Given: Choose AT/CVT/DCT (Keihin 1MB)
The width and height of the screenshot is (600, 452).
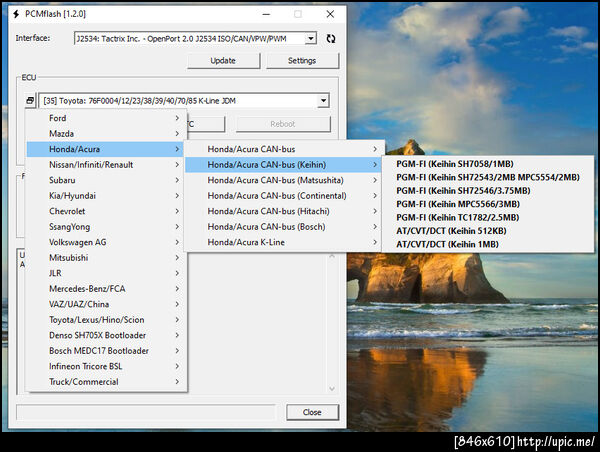Looking at the screenshot, I should coord(488,244).
